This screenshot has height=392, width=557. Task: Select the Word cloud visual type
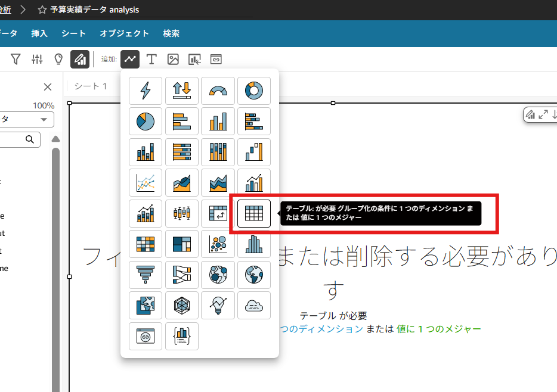[254, 306]
